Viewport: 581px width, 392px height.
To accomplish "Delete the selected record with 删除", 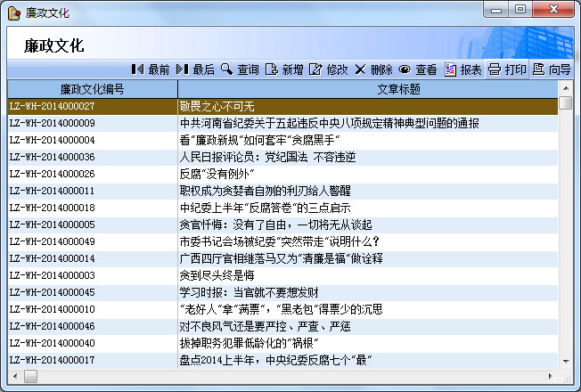I will [x=373, y=69].
